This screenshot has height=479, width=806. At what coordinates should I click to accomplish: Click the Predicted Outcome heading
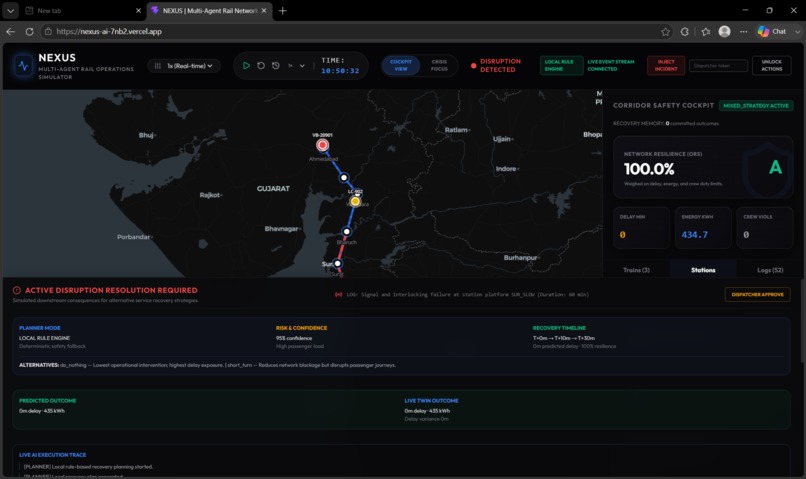point(47,400)
